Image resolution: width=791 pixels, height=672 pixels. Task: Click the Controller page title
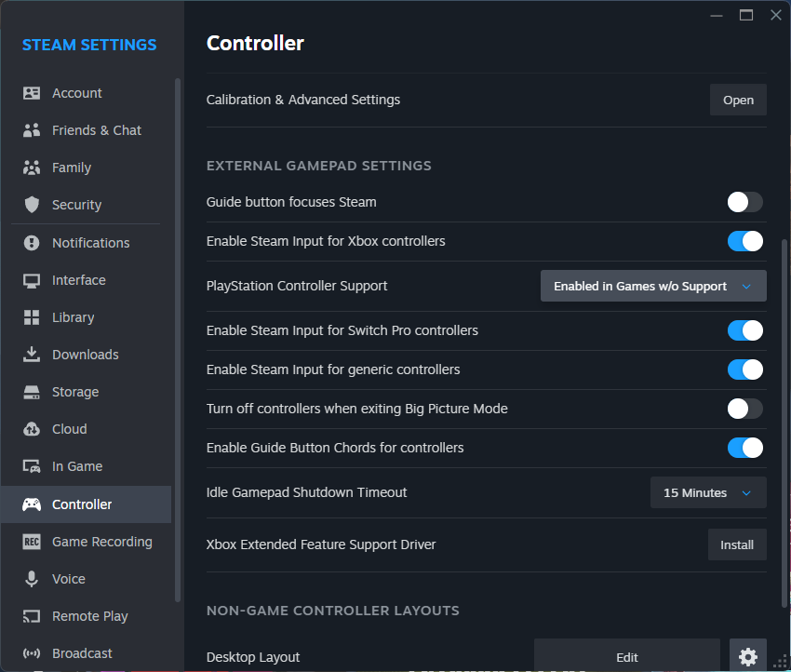(x=255, y=44)
